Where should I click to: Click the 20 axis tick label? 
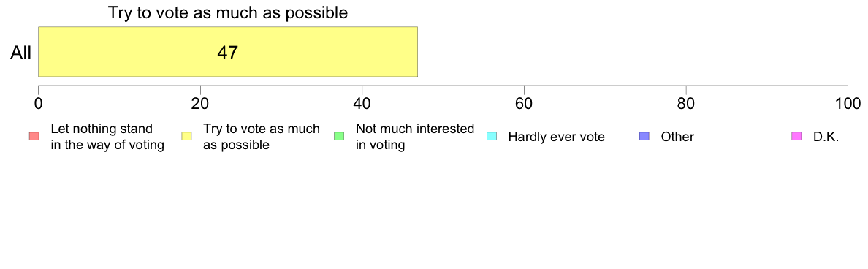pyautogui.click(x=200, y=103)
